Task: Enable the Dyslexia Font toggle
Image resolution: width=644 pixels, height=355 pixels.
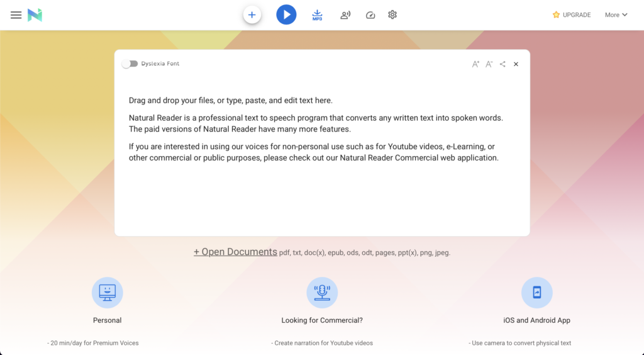Action: 130,64
